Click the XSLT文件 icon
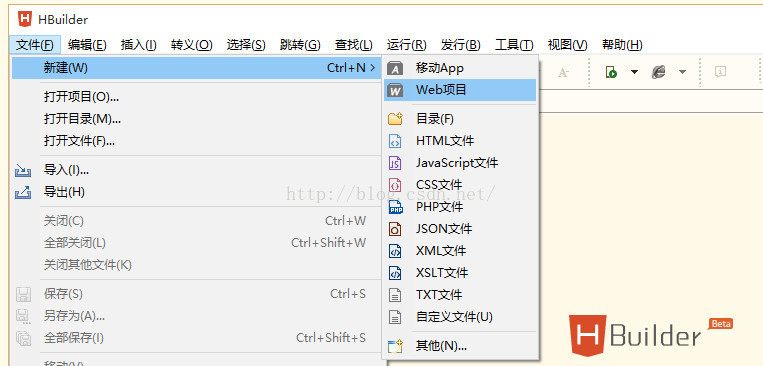The width and height of the screenshot is (763, 366). 395,273
